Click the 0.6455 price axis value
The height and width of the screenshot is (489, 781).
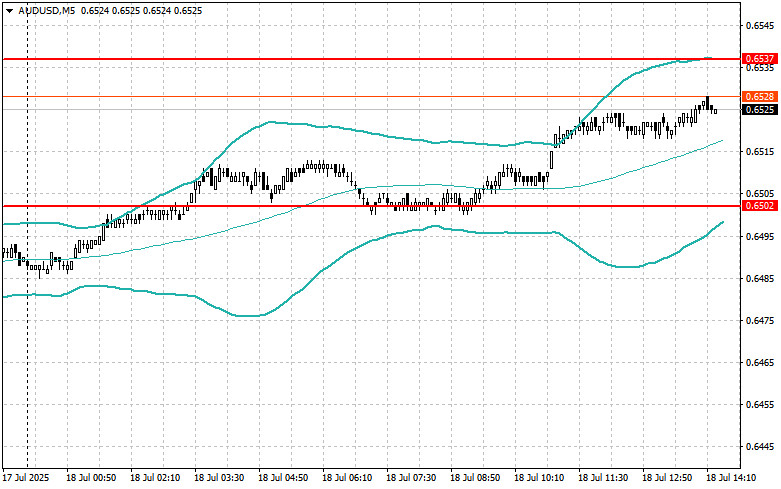pos(761,405)
